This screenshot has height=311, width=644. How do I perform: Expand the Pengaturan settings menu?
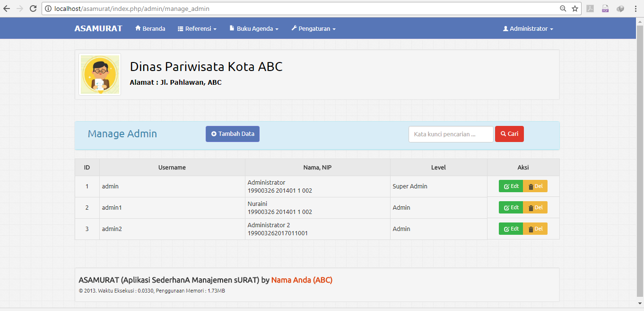coord(313,29)
